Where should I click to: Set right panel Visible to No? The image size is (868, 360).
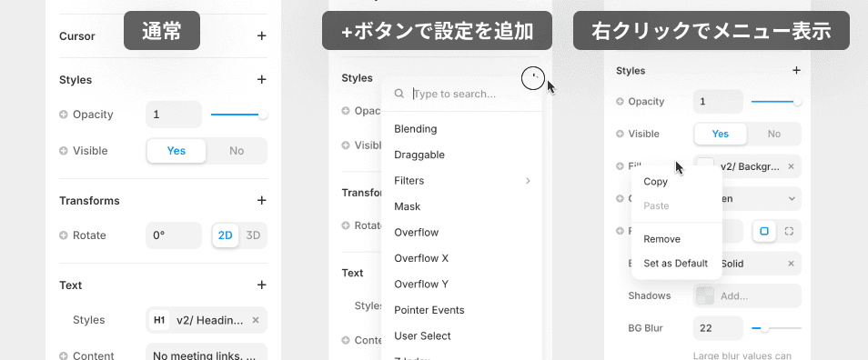pos(774,134)
